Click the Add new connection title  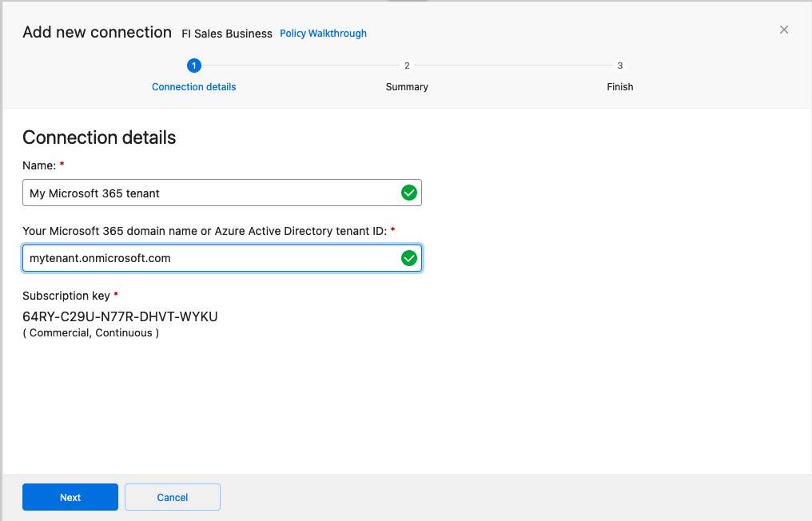(97, 32)
